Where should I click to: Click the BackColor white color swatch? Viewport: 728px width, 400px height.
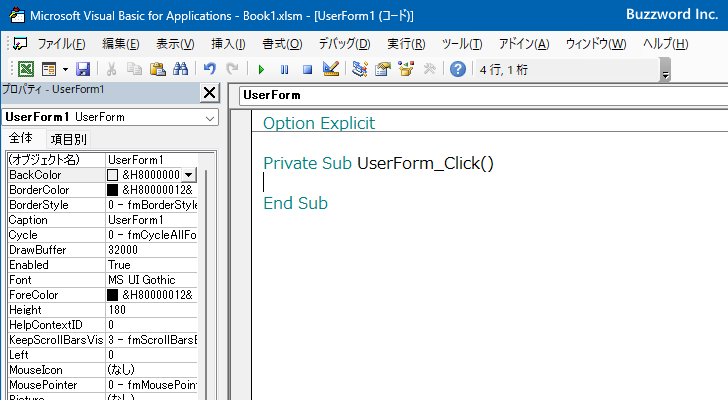coord(112,175)
